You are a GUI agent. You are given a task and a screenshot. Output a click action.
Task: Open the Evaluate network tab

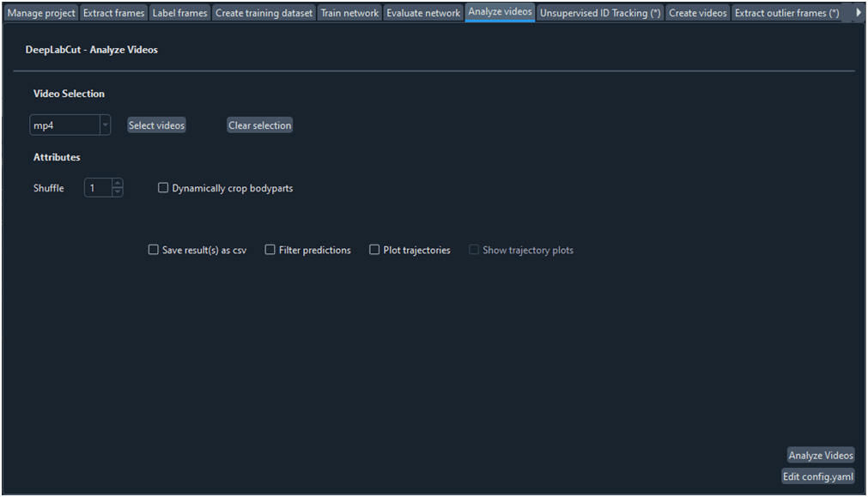[x=423, y=13]
